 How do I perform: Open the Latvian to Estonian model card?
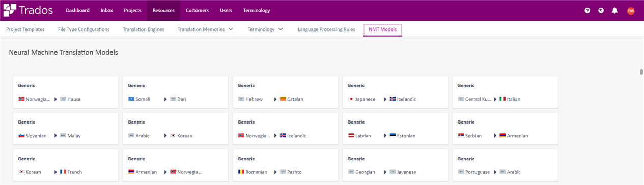click(395, 129)
